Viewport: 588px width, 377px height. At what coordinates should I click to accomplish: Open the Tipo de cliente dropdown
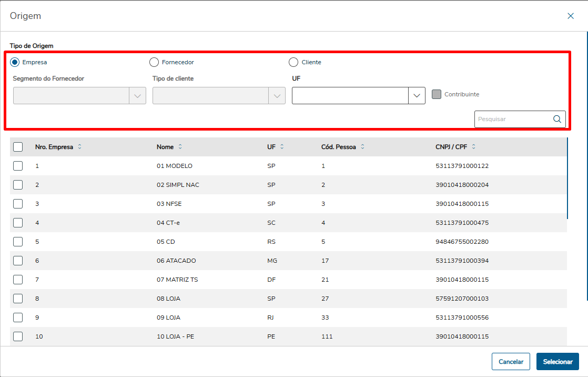click(x=219, y=96)
